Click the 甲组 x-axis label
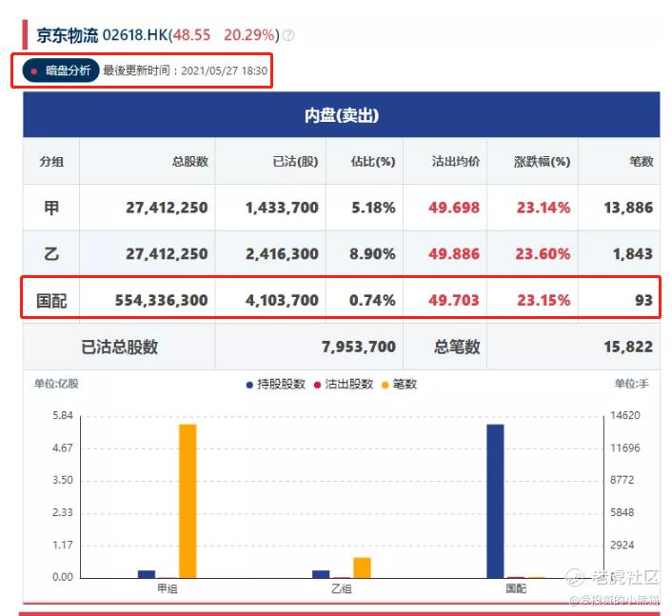The height and width of the screenshot is (616, 672). [x=168, y=588]
